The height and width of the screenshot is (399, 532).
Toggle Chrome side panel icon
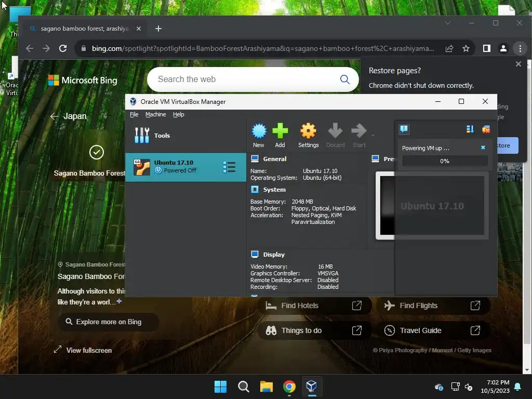point(486,48)
